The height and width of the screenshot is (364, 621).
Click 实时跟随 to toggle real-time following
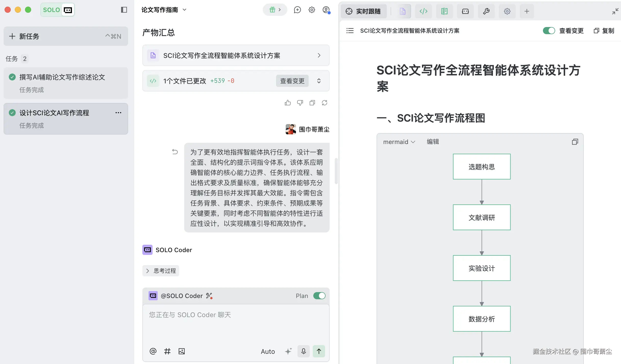click(x=364, y=11)
